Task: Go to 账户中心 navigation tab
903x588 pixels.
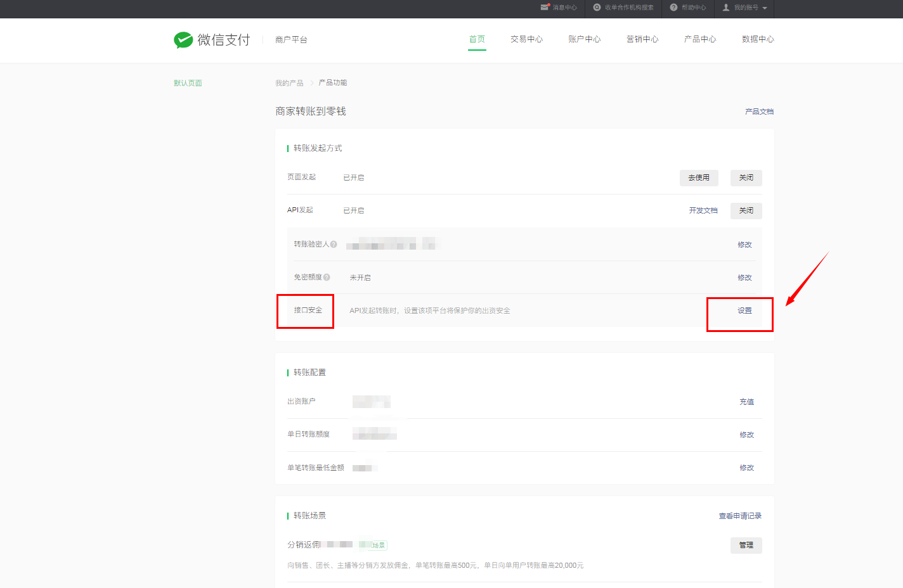Action: coord(584,39)
